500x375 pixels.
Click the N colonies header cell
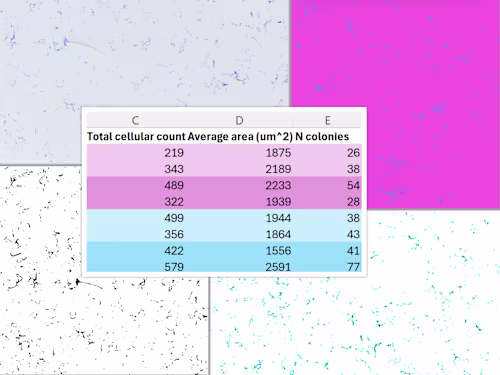[322, 136]
